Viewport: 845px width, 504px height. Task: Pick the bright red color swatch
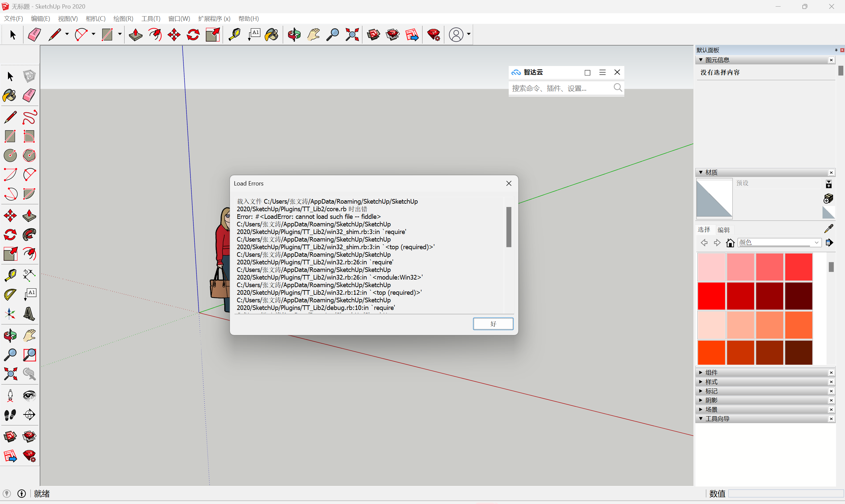711,296
